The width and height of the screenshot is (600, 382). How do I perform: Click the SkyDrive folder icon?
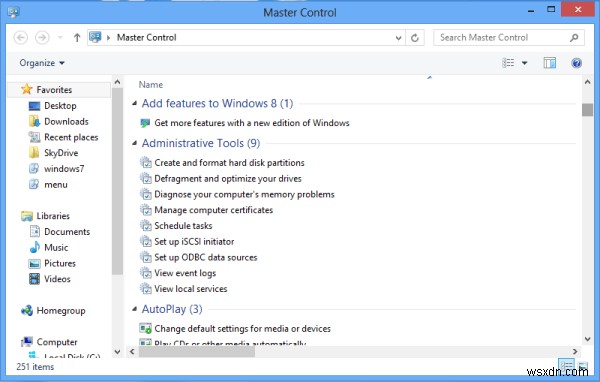[x=34, y=153]
